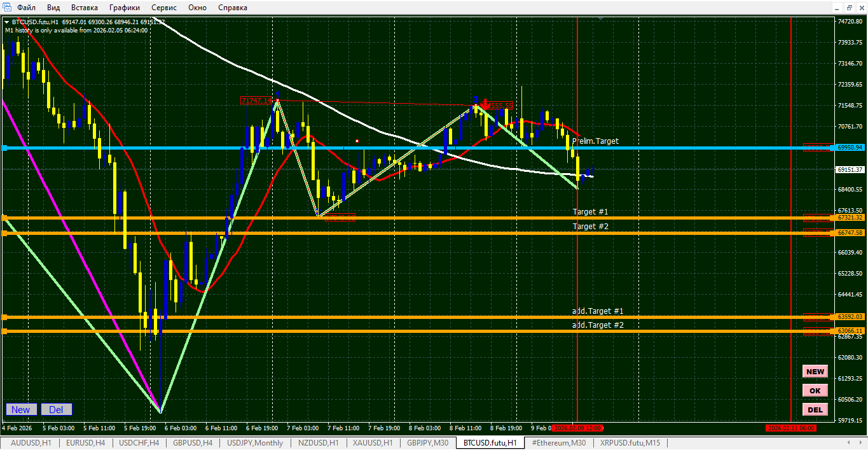This screenshot has width=868, height=450.
Task: Switch to the USDCHF,H4 chart tab
Action: tap(139, 443)
